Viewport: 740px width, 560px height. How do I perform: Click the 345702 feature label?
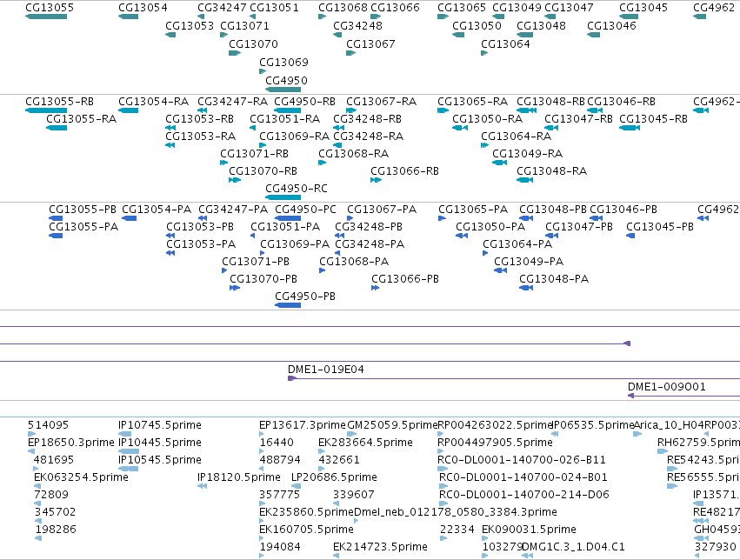point(55,512)
